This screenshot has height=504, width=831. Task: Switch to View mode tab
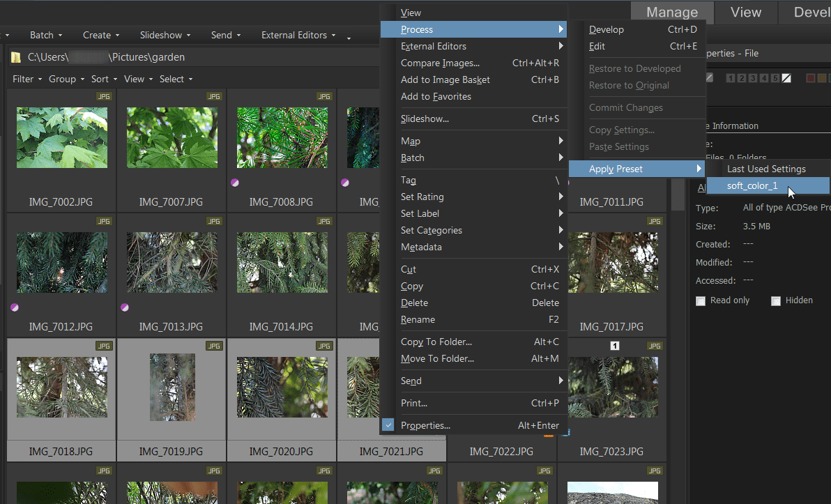pyautogui.click(x=746, y=12)
